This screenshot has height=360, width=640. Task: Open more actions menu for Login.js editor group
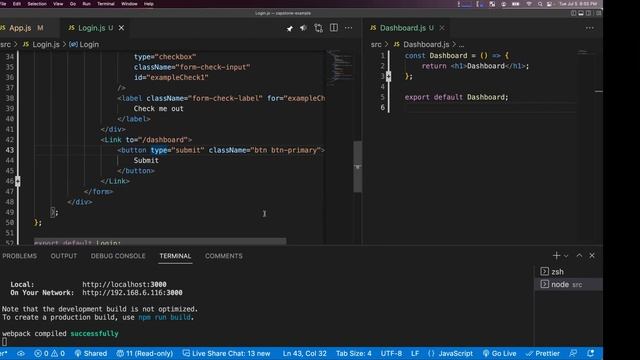click(348, 28)
